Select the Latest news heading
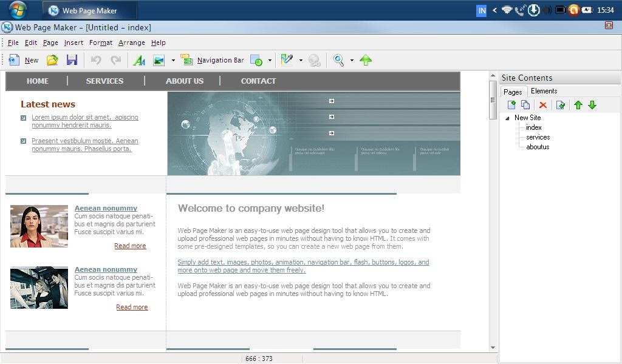This screenshot has height=364, width=622. coord(48,104)
